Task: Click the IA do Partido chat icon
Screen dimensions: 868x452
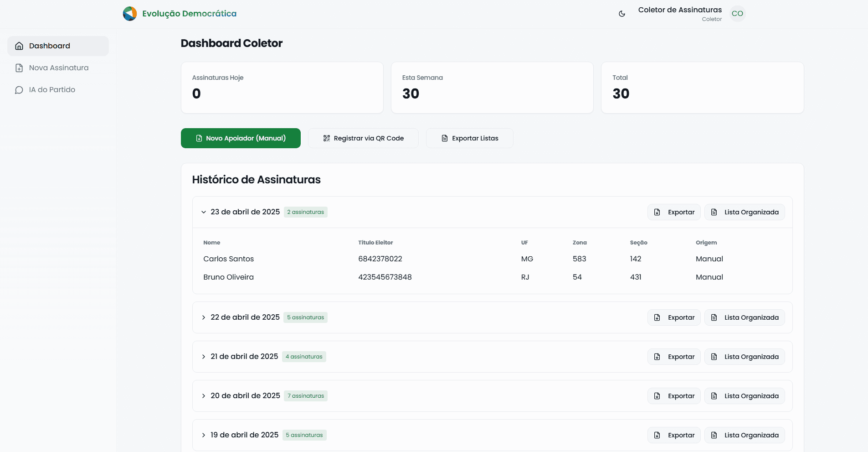Action: pyautogui.click(x=19, y=90)
